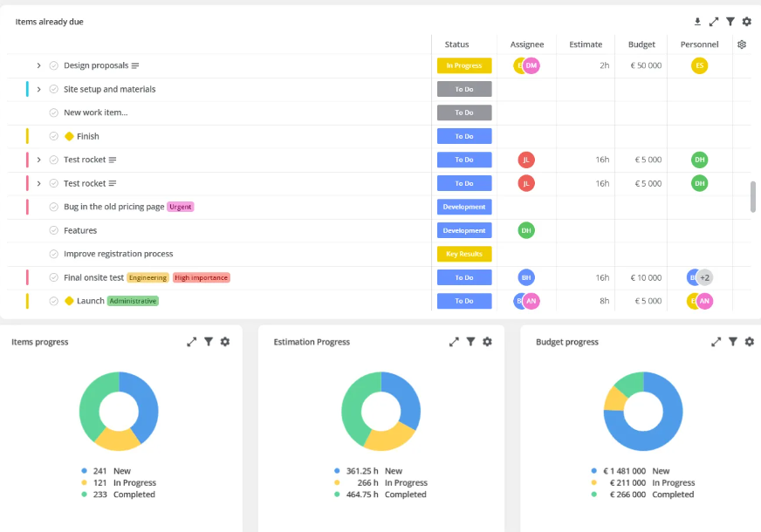Click yellow In Progress segment in Estimation donut
The height and width of the screenshot is (532, 761).
[x=389, y=437]
